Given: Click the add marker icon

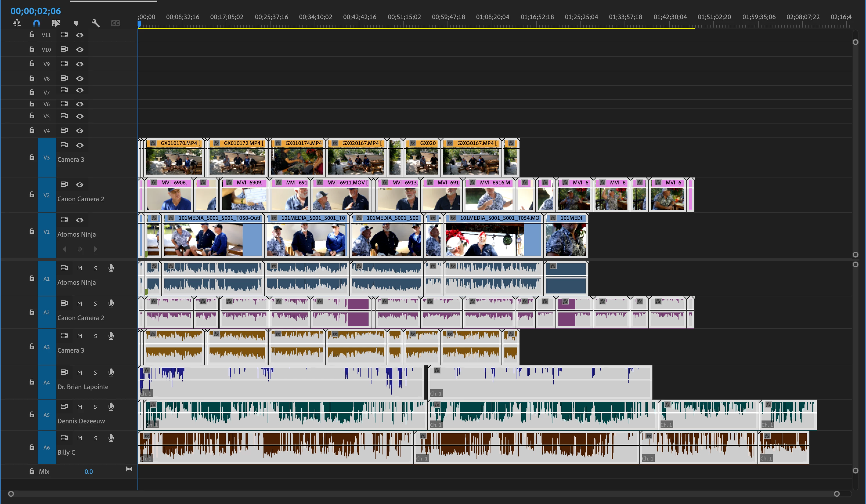Looking at the screenshot, I should pos(76,23).
